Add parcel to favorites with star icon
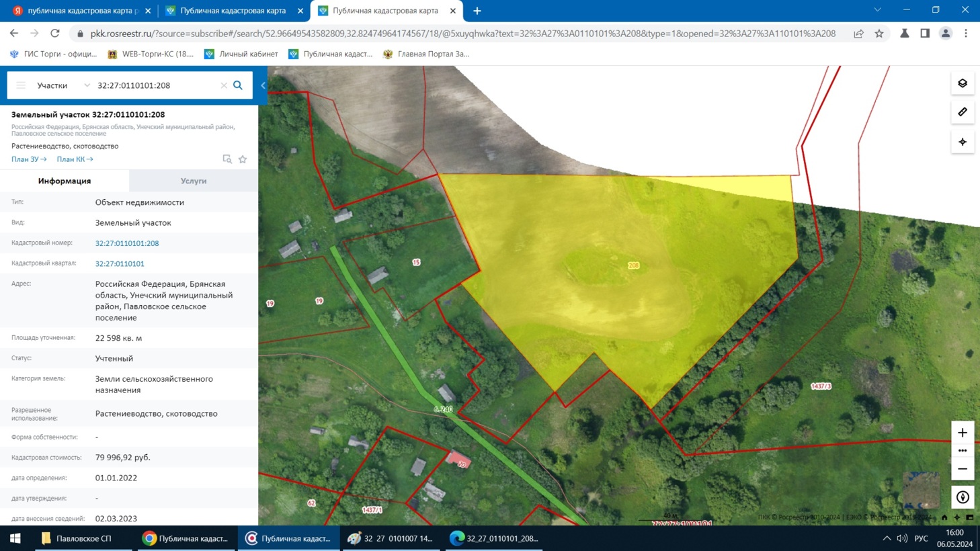Image resolution: width=980 pixels, height=551 pixels. pyautogui.click(x=243, y=159)
